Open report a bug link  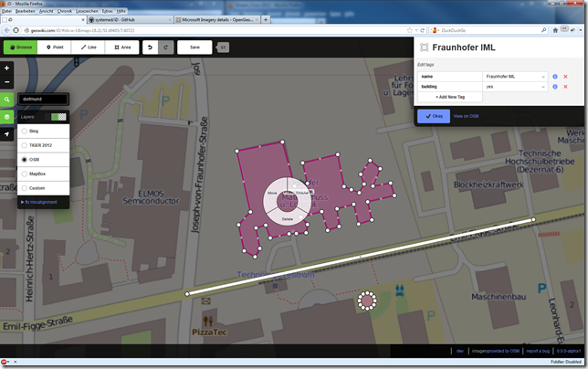click(x=538, y=352)
